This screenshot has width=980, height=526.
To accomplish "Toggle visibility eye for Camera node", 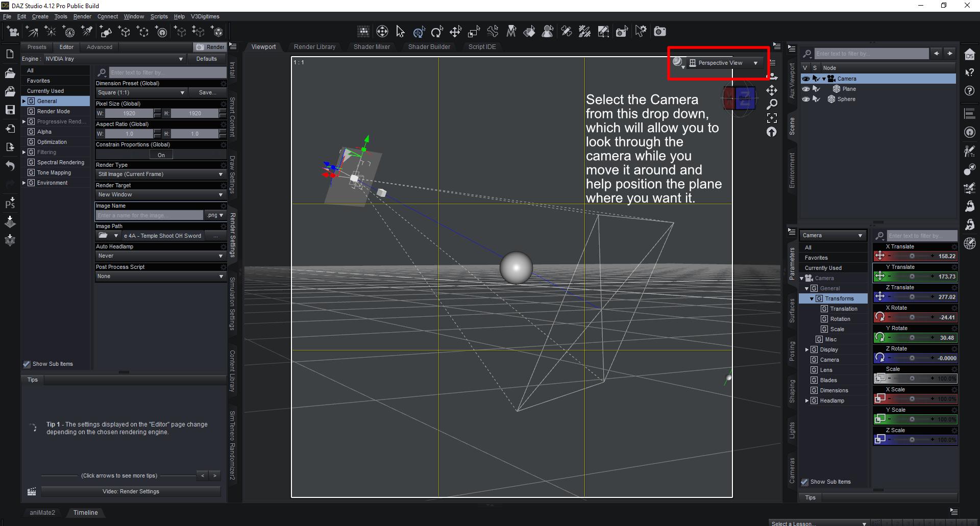I will point(806,79).
